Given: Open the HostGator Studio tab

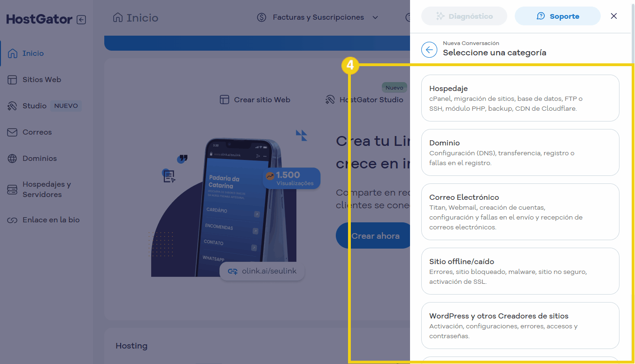Looking at the screenshot, I should coord(364,99).
